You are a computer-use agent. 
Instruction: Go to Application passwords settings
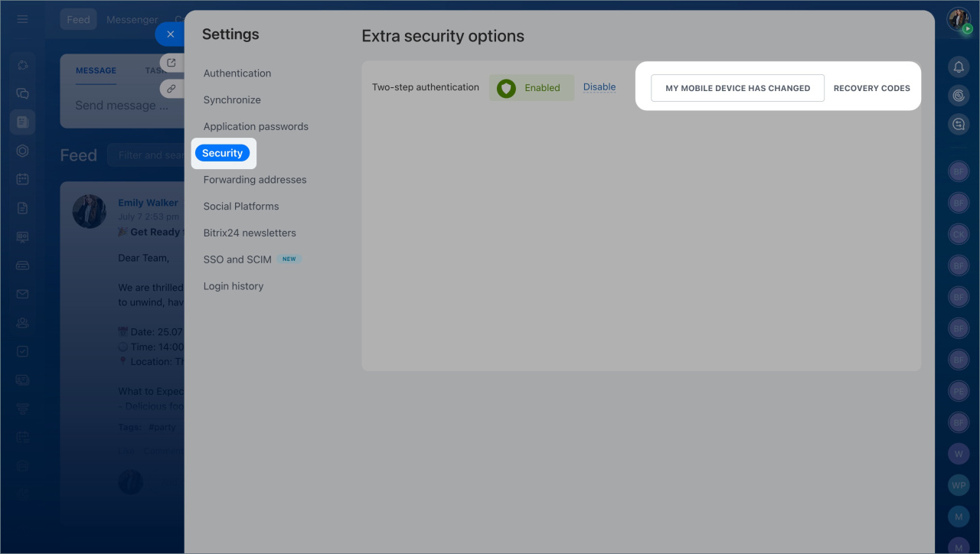[256, 126]
